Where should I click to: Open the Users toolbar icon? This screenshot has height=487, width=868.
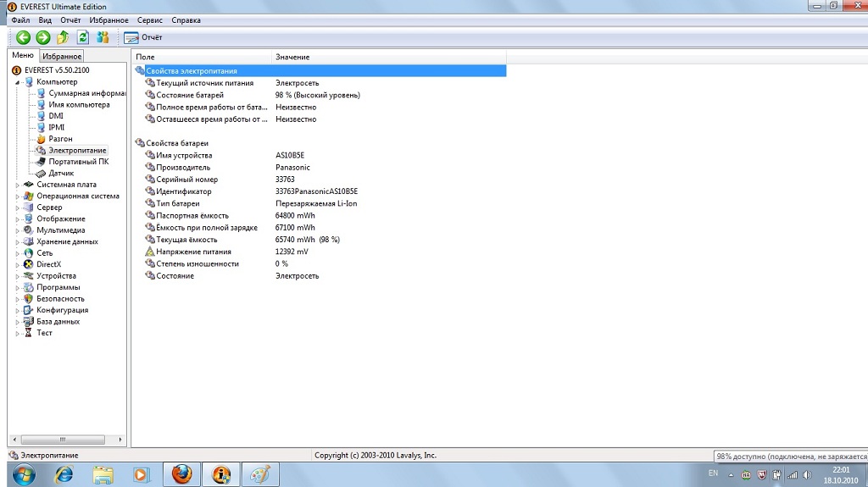(103, 37)
